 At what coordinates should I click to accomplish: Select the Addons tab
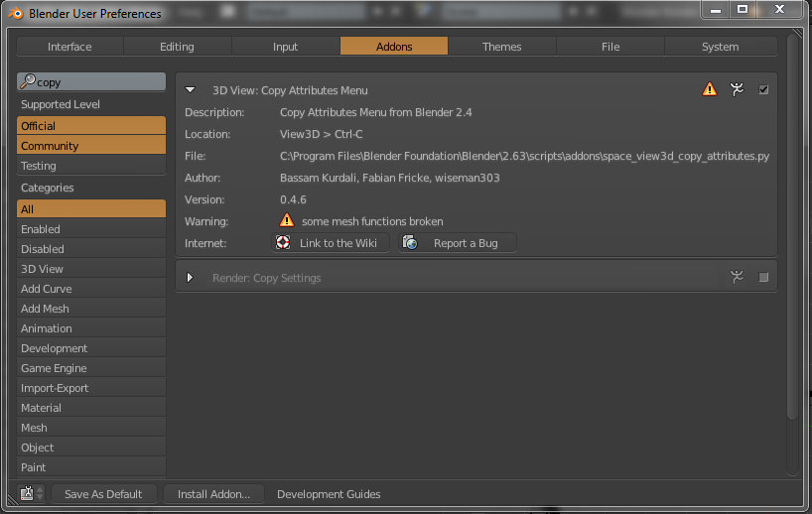pyautogui.click(x=394, y=47)
